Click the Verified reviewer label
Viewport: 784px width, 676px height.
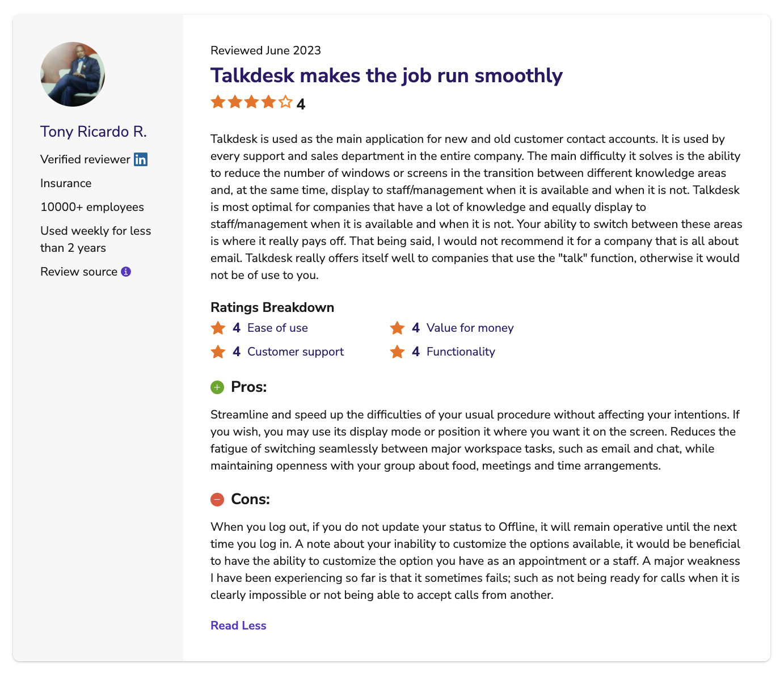click(x=85, y=159)
